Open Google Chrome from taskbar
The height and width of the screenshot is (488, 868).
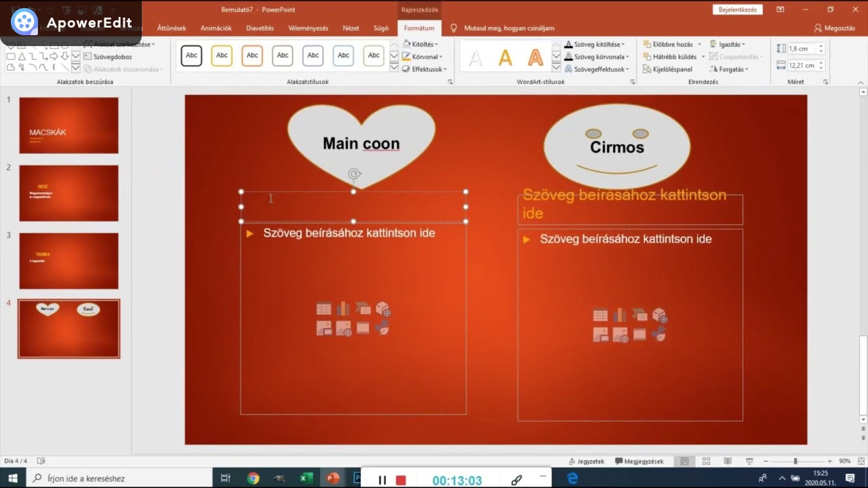coord(253,479)
